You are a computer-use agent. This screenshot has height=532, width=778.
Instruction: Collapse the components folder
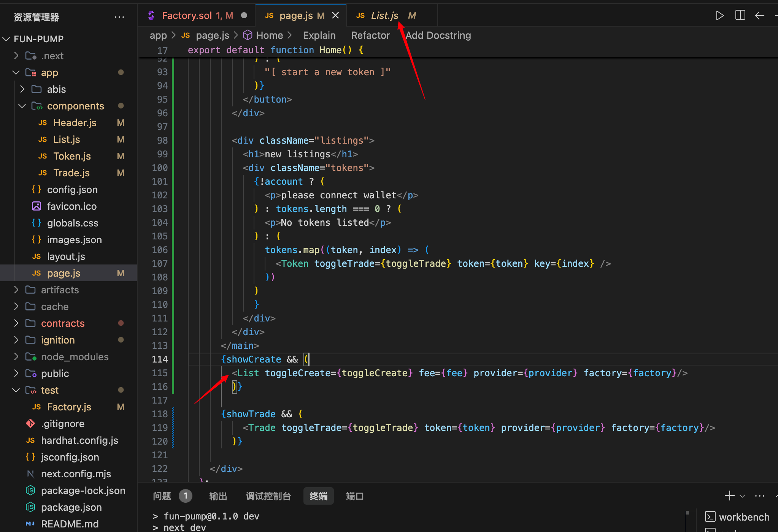(22, 106)
